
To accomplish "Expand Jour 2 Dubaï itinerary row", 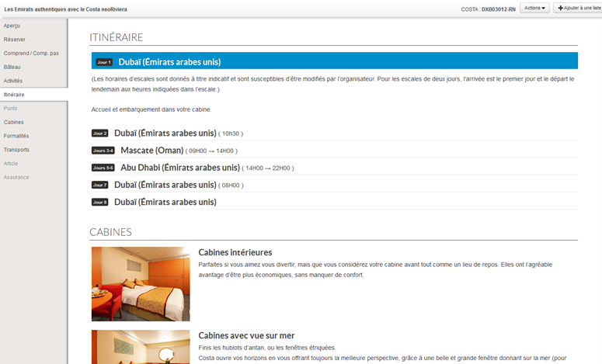I will pos(165,133).
